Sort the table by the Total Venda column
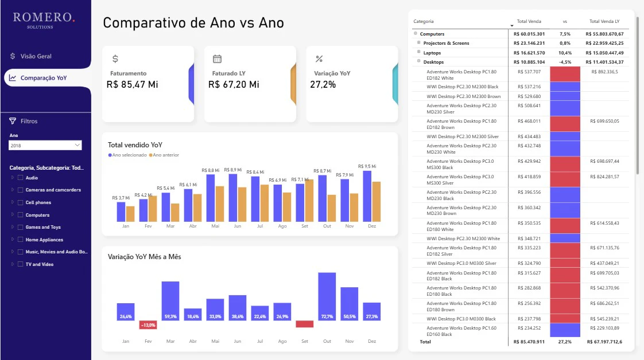644x360 pixels. [529, 21]
